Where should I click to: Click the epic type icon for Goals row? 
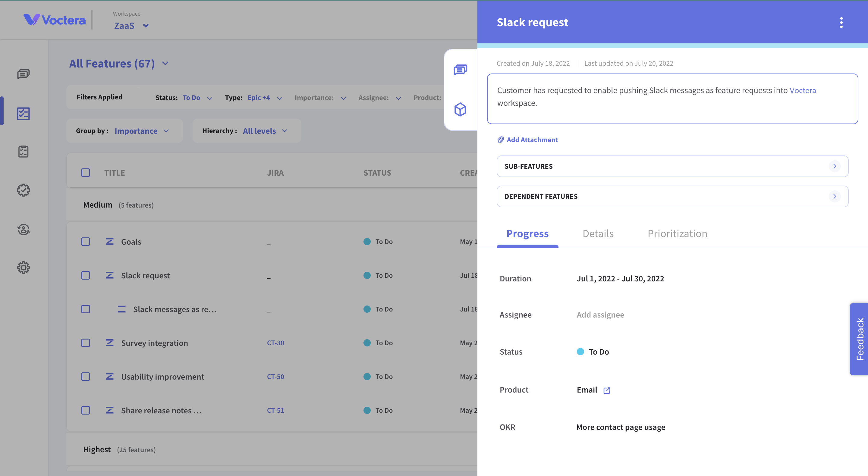pyautogui.click(x=109, y=242)
